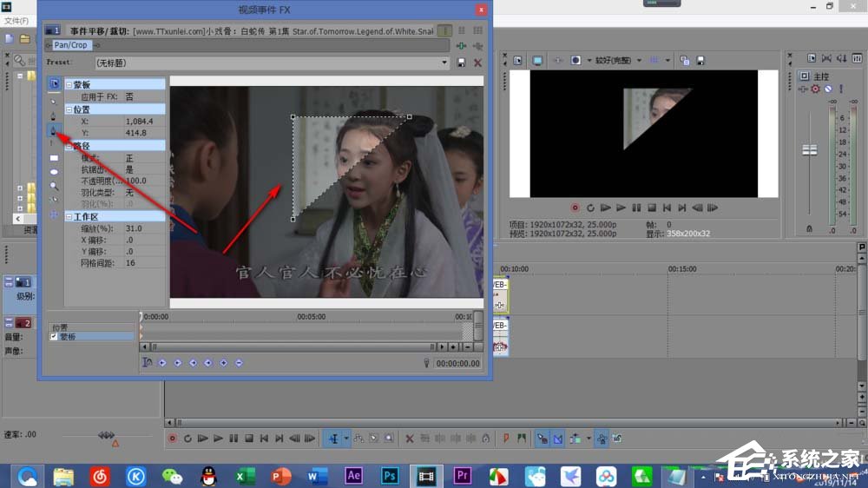Click the Photoshop icon in the taskbar
This screenshot has width=868, height=488.
[390, 476]
